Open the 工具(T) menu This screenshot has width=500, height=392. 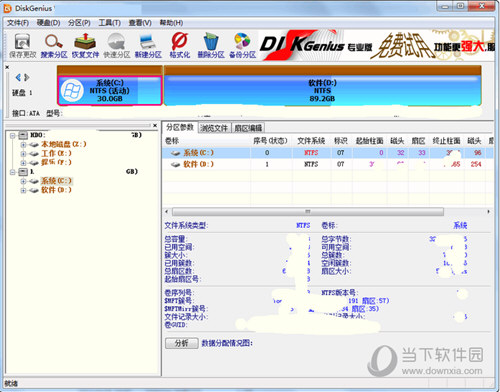[x=109, y=23]
